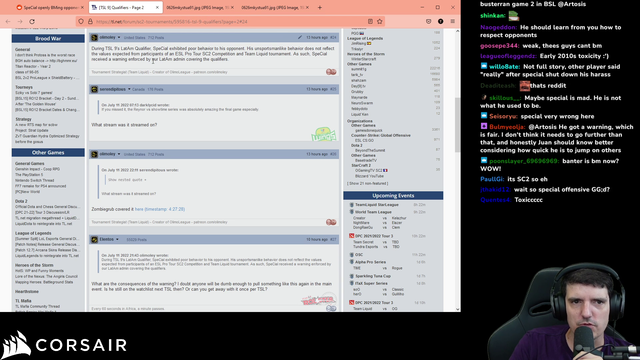
Task: Click chat username 'Bulmyeolja'
Action: pos(507,127)
